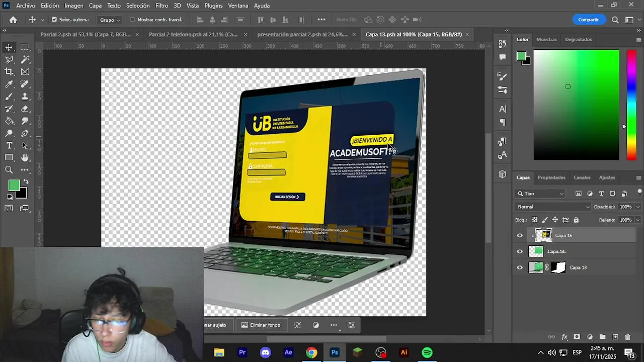Create new adjustment layer icon

(590, 337)
